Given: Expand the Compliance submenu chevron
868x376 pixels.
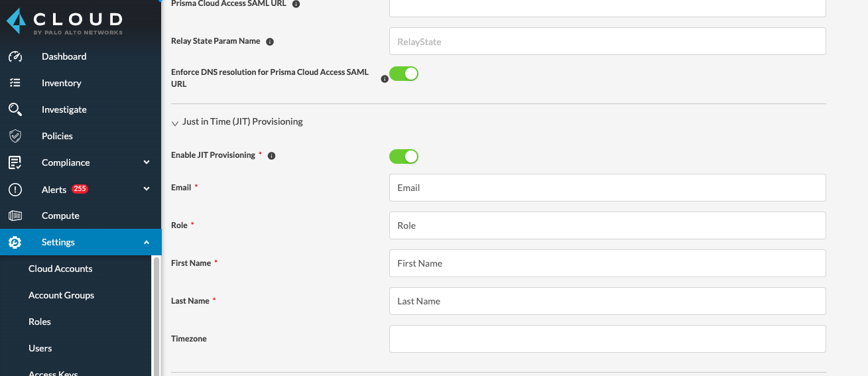Looking at the screenshot, I should pos(147,162).
